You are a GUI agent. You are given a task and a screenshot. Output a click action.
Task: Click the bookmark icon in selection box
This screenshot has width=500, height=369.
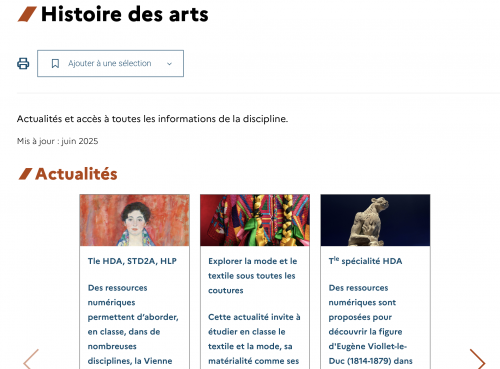pyautogui.click(x=55, y=63)
